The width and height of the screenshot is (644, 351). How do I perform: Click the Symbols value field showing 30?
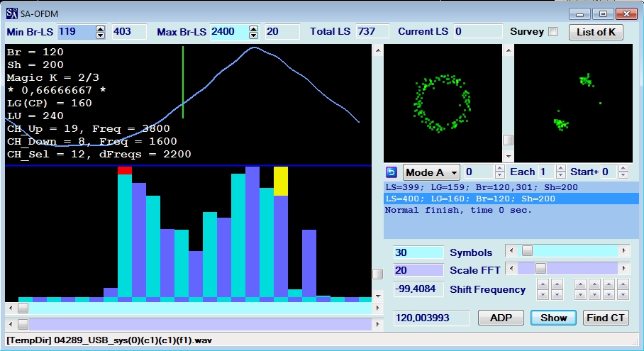pos(418,252)
